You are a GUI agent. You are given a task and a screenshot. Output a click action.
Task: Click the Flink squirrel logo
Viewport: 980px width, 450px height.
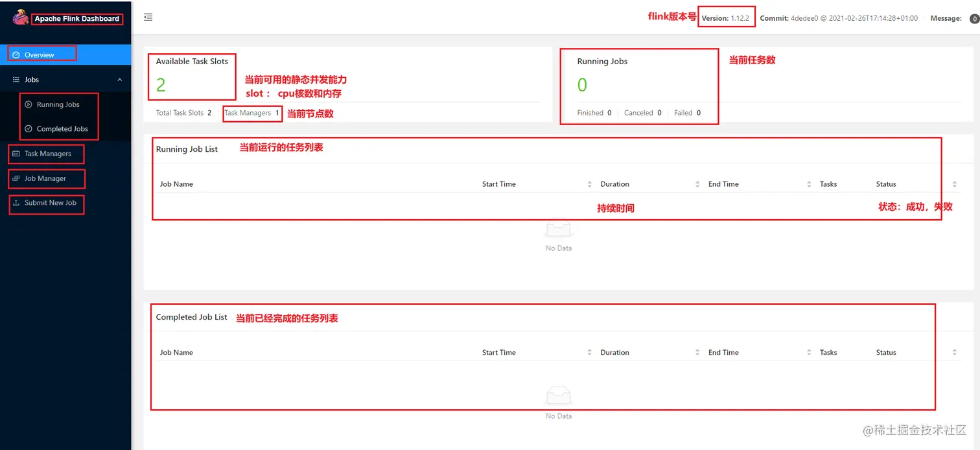click(21, 17)
